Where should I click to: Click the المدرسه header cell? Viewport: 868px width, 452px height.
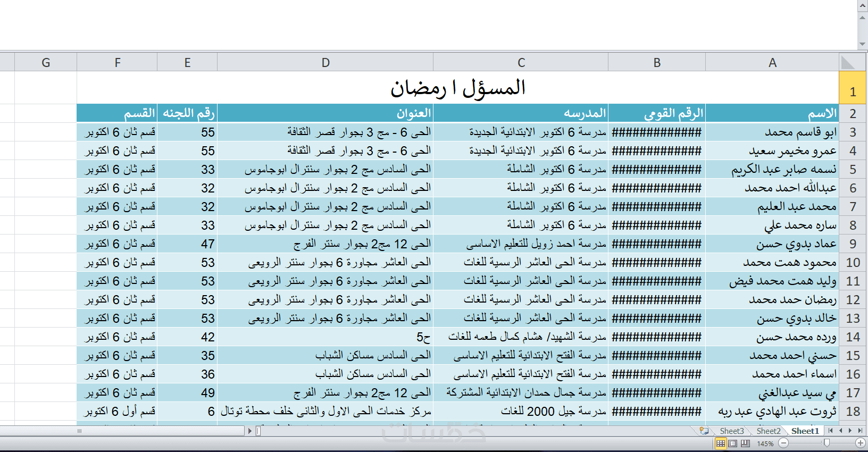coord(521,113)
